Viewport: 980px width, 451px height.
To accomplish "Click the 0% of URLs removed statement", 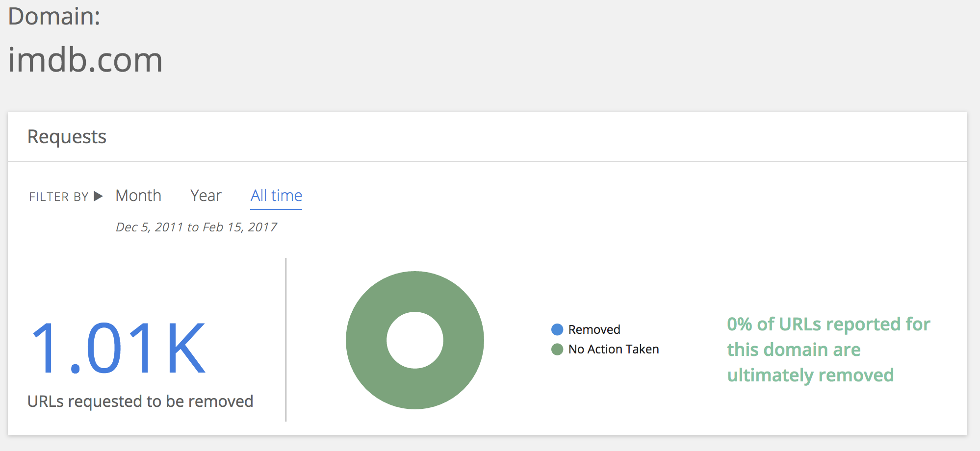I will click(828, 350).
